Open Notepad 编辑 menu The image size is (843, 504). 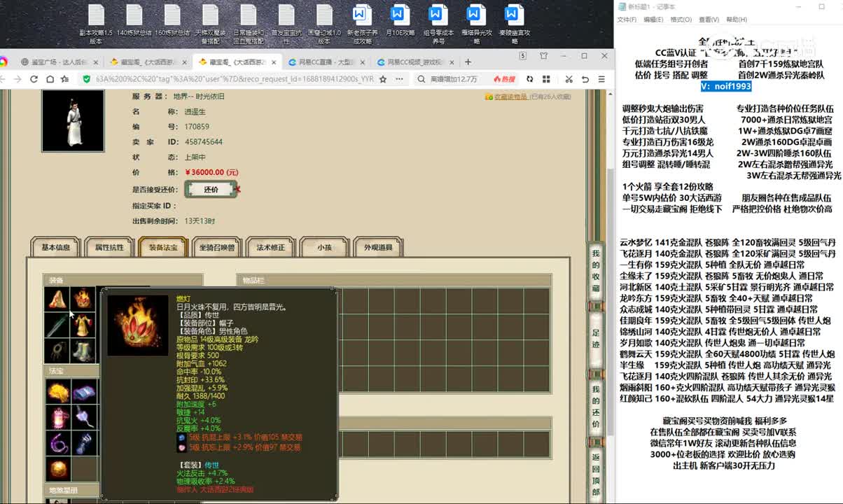click(653, 20)
